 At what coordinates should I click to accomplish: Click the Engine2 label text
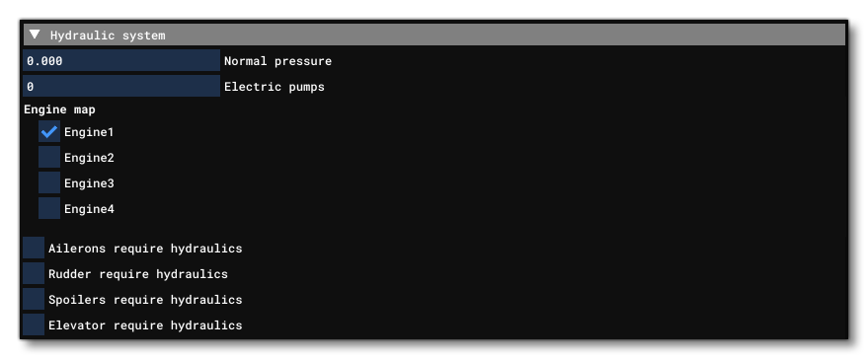[89, 158]
